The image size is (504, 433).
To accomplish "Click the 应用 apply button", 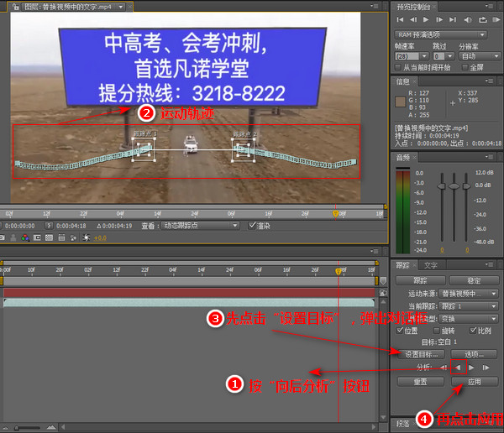I will [x=475, y=382].
